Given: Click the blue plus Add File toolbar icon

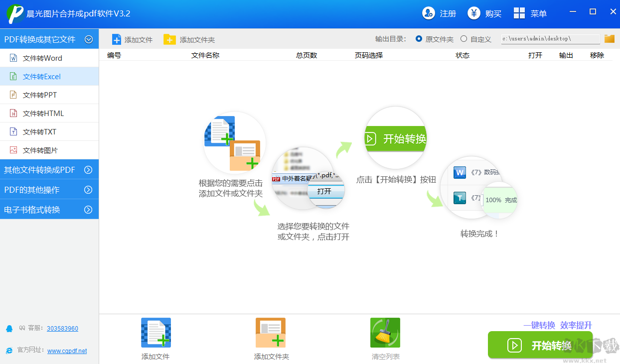Looking at the screenshot, I should pyautogui.click(x=116, y=39).
